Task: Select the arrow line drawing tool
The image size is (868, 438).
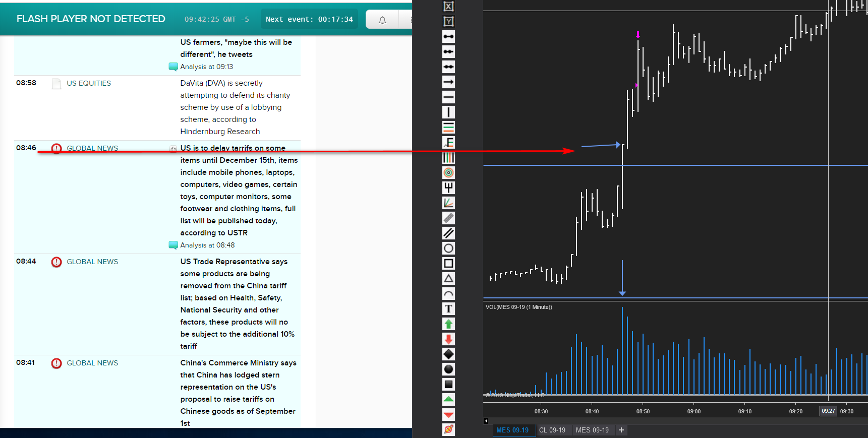Action: [448, 82]
